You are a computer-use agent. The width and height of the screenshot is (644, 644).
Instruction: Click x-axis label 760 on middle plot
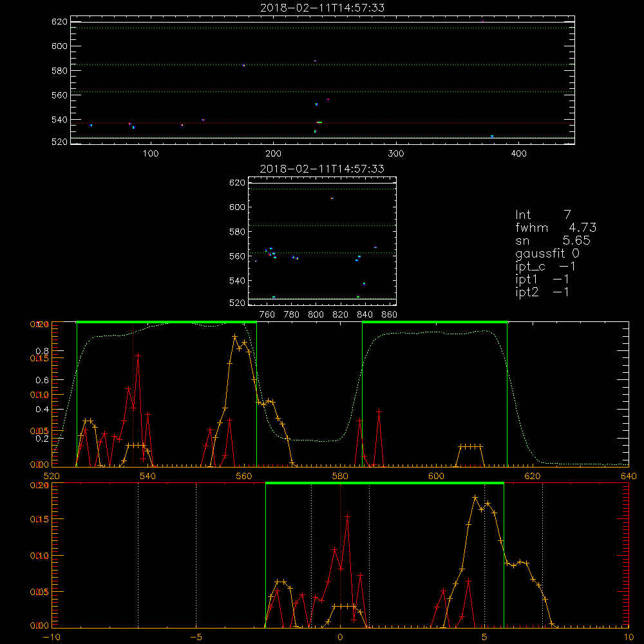(267, 315)
